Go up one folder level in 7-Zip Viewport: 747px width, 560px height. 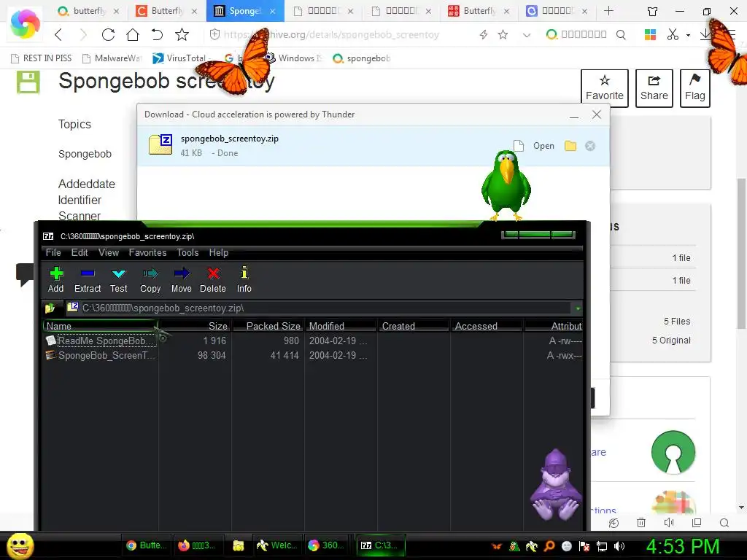pos(50,308)
